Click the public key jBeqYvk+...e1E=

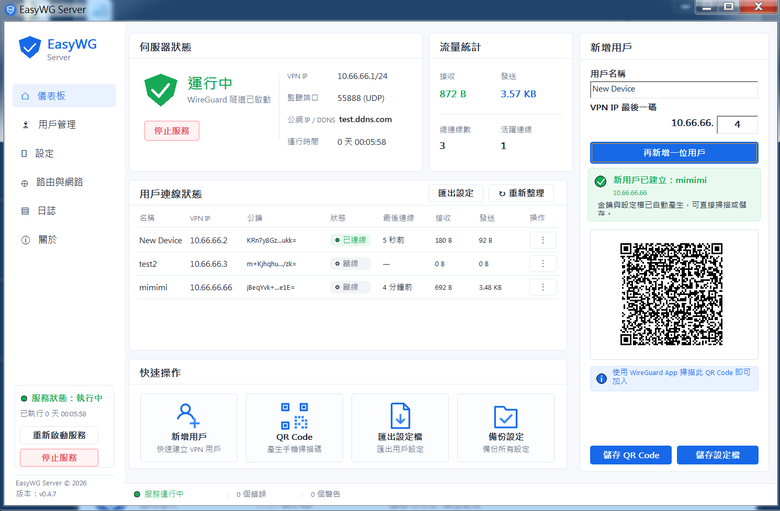pos(271,288)
